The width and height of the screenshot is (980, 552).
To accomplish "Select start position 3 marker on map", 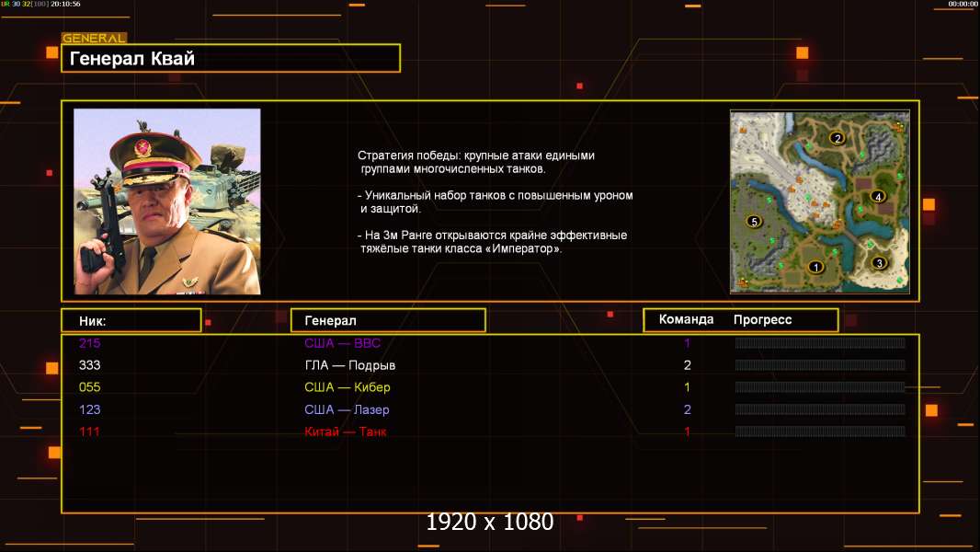I will pos(879,263).
